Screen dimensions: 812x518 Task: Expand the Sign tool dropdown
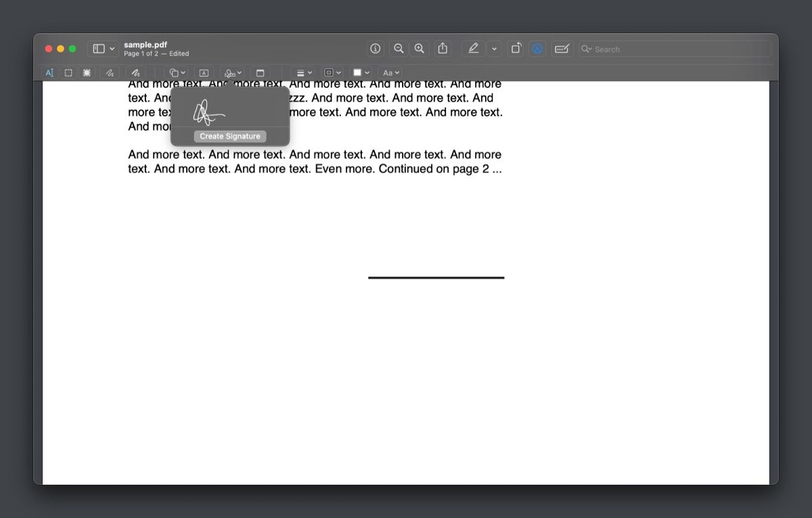[233, 72]
